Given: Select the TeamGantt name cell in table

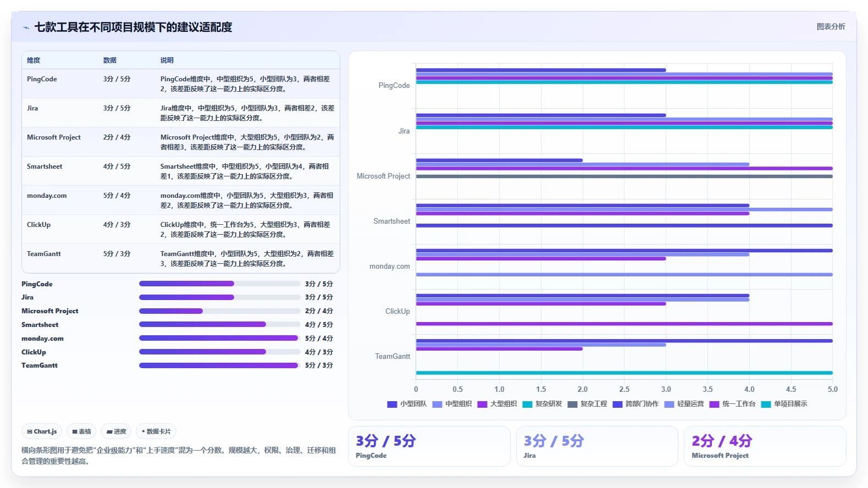Looking at the screenshot, I should [44, 254].
